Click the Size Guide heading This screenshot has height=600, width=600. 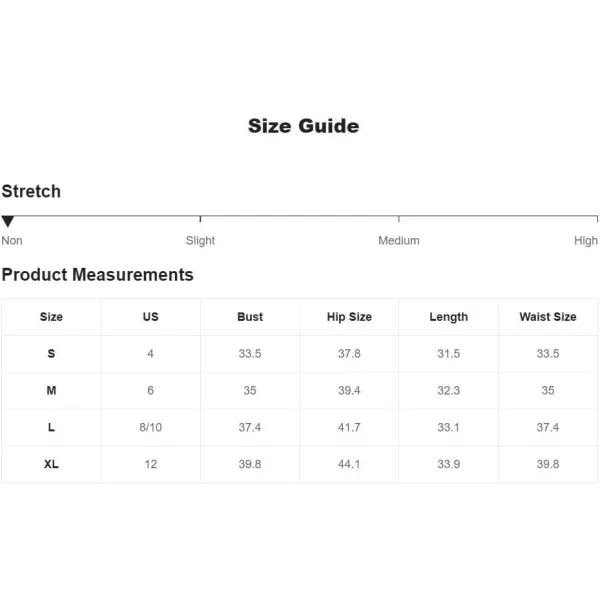tap(303, 126)
